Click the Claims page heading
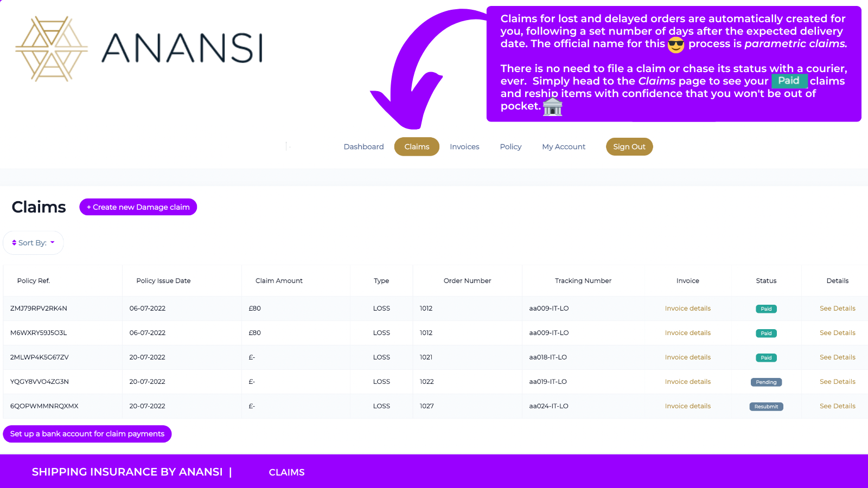 39,207
